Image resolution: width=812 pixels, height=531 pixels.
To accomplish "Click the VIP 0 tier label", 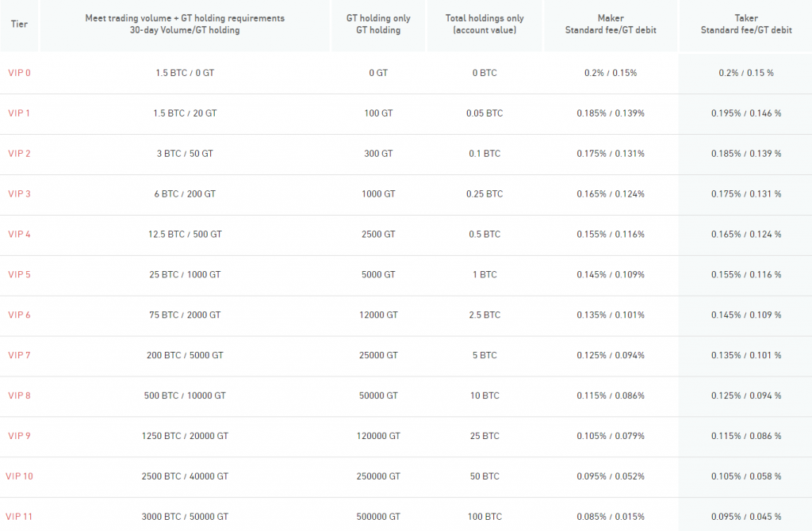I will 19,73.
